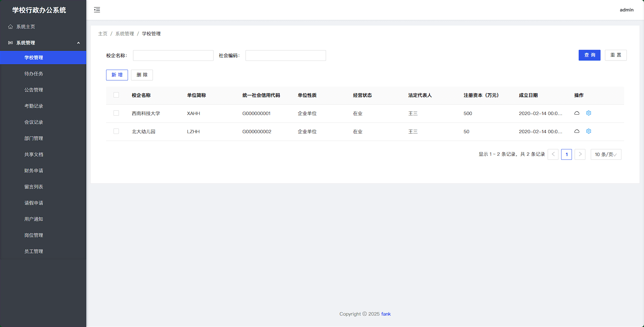Screen dimensions: 644x327
Task: Click the 查询 search button
Action: click(589, 55)
